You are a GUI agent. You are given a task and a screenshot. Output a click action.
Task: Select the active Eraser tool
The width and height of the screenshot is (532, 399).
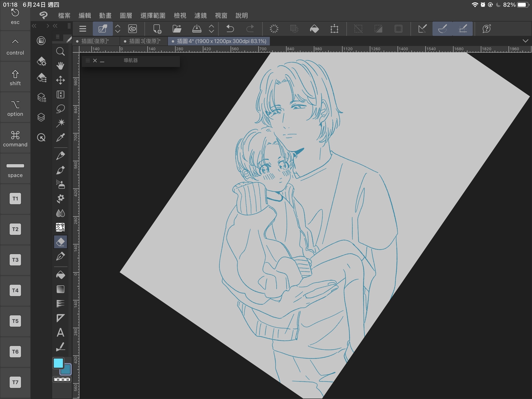pos(60,242)
